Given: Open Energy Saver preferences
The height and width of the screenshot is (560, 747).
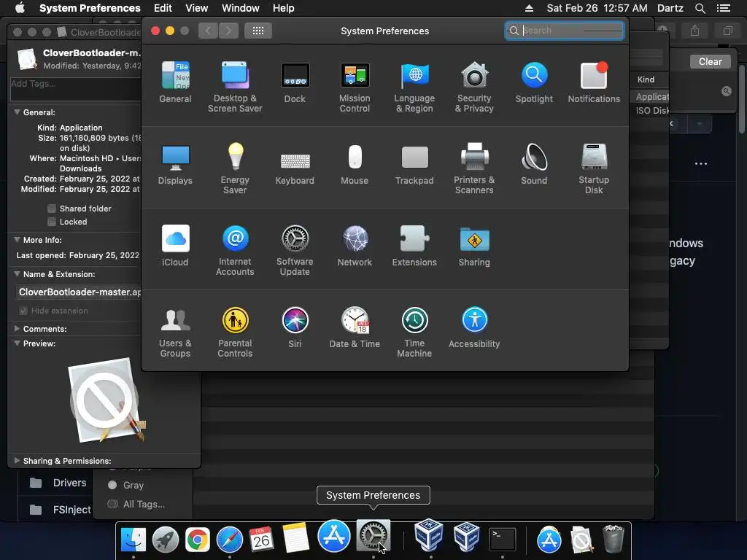Looking at the screenshot, I should [x=235, y=168].
